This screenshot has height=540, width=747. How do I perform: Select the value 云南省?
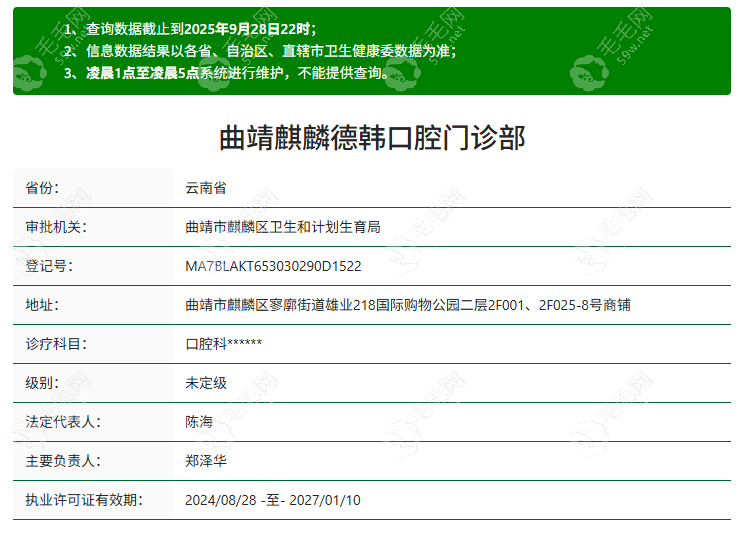tap(206, 188)
